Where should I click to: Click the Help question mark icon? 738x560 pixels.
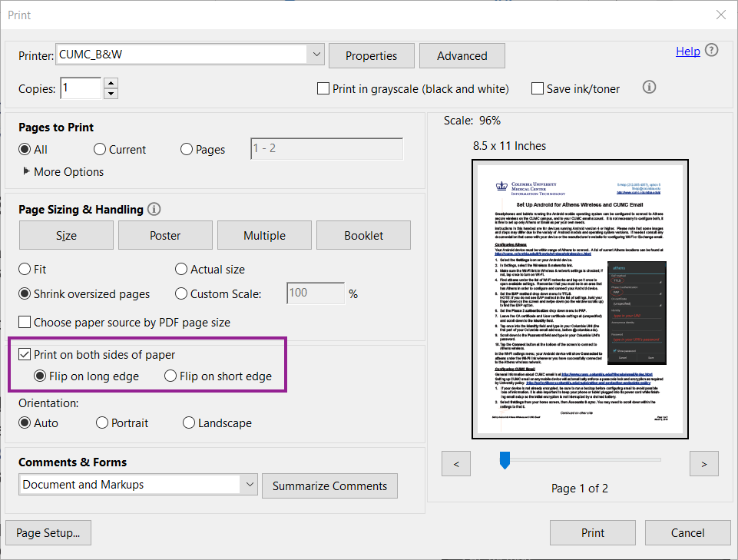(x=711, y=51)
